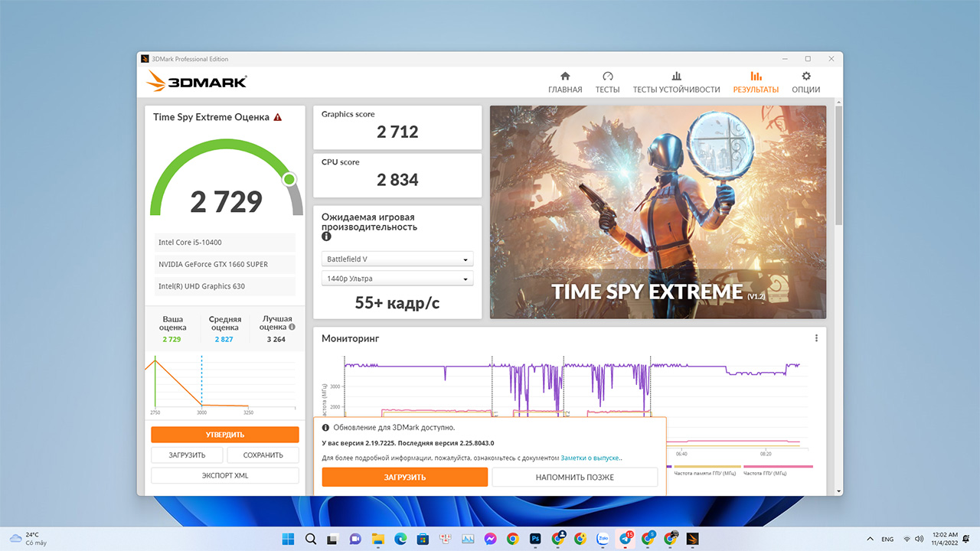Viewport: 980px width, 551px height.
Task: Click the update version text line 2.19.7225
Action: pyautogui.click(x=408, y=443)
